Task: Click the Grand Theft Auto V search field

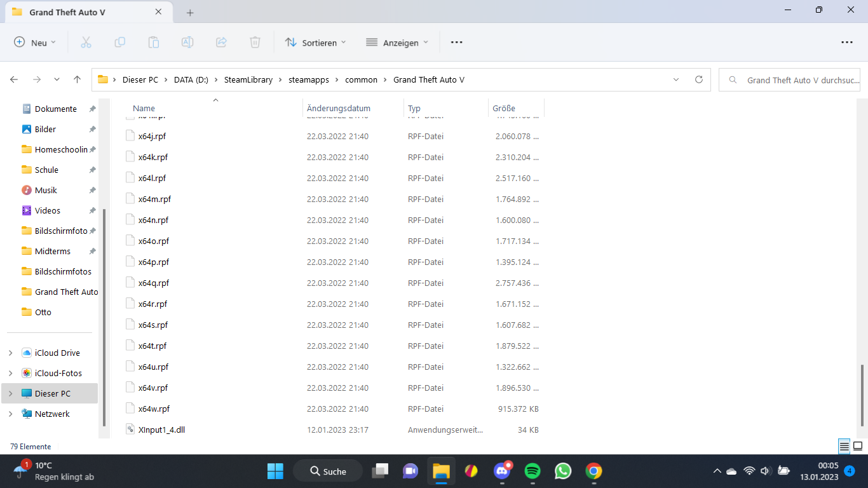Action: (793, 80)
